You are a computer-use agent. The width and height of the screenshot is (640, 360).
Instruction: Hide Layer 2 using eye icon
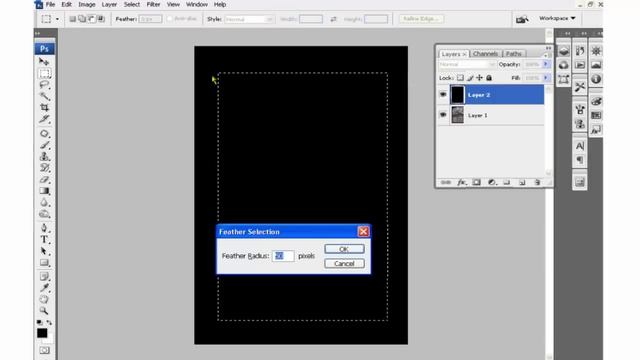[x=443, y=95]
